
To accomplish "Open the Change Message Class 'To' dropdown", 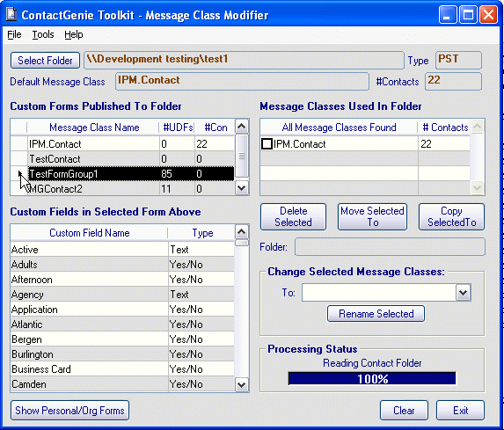I will coord(463,293).
